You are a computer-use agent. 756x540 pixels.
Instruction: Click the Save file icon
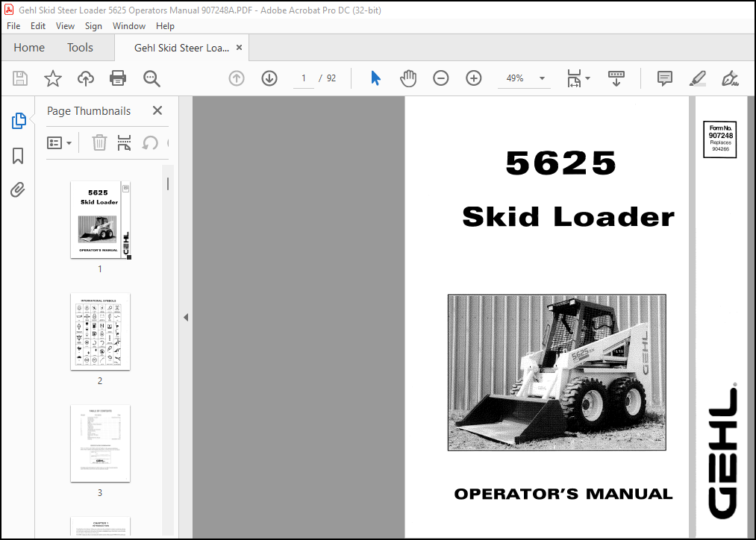pyautogui.click(x=19, y=78)
